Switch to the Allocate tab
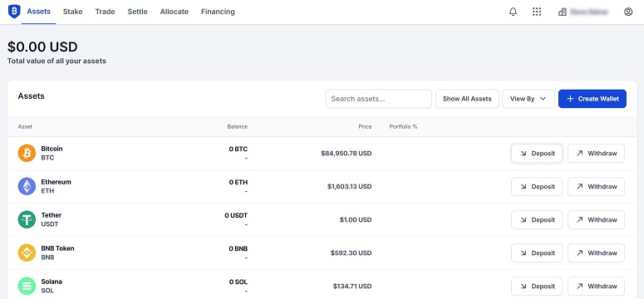644x299 pixels. tap(175, 12)
